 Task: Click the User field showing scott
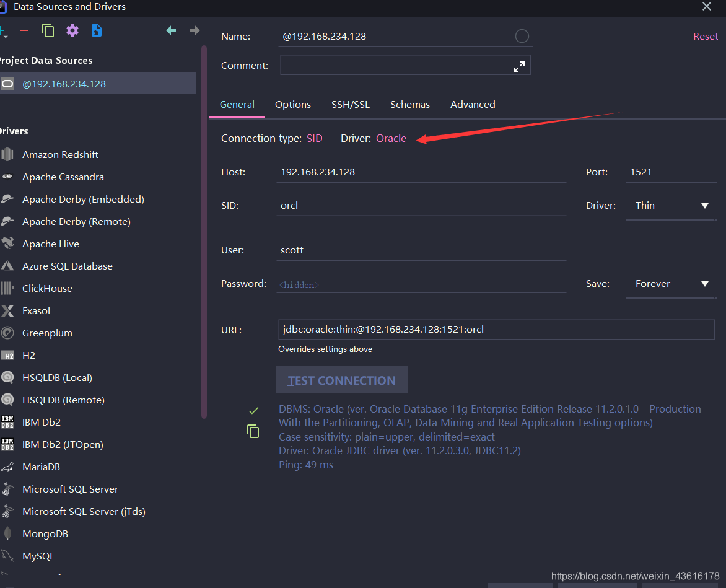421,250
